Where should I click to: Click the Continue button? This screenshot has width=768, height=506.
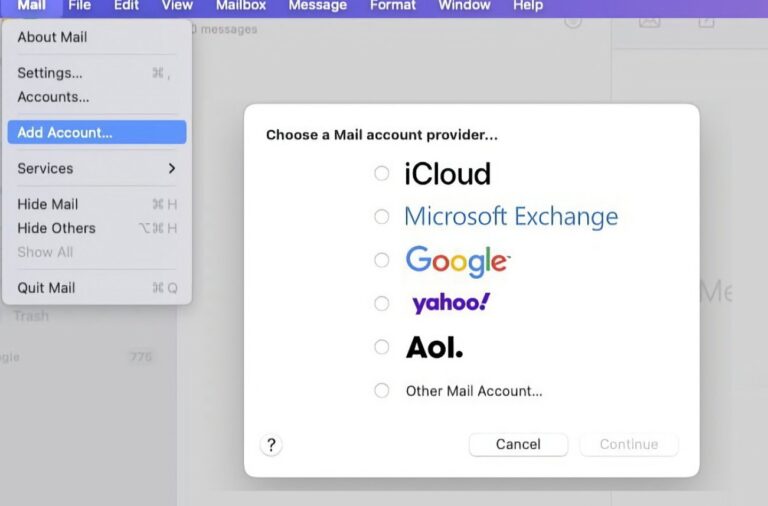[629, 444]
